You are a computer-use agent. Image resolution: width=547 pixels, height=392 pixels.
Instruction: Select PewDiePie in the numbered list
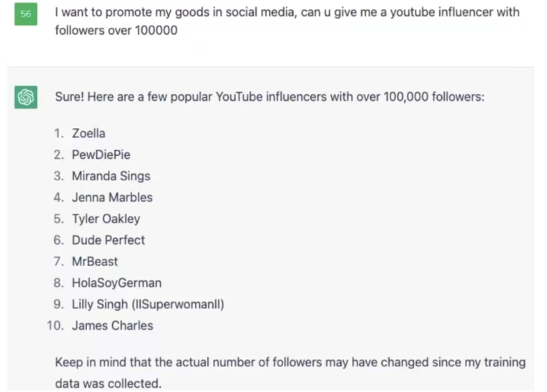tap(101, 155)
